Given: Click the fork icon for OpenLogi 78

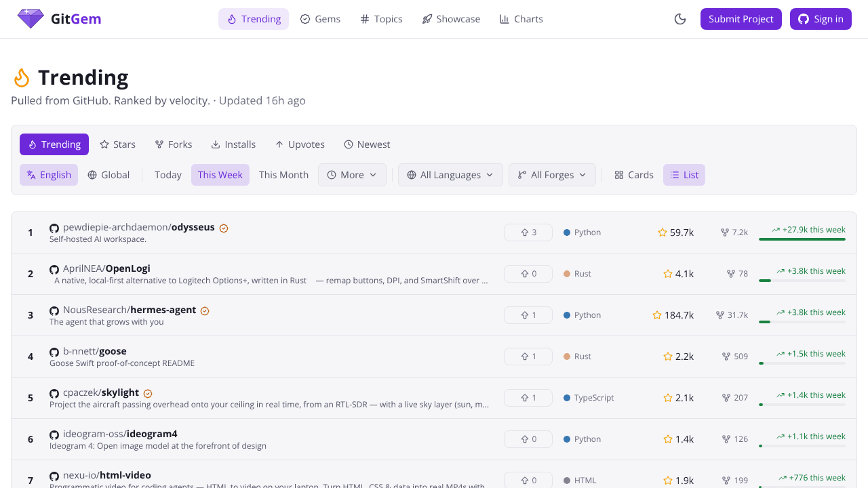Looking at the screenshot, I should point(731,274).
